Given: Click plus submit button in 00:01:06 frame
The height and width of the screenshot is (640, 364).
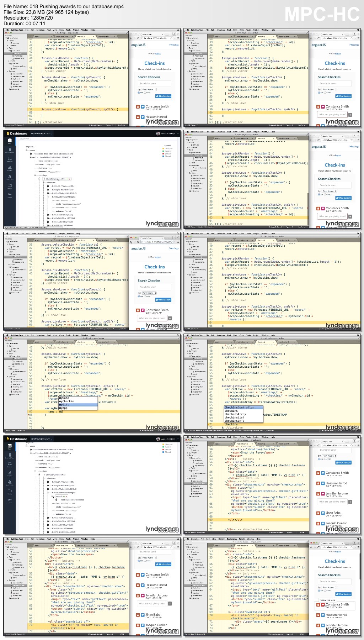Looking at the screenshot, I should [x=350, y=115].
